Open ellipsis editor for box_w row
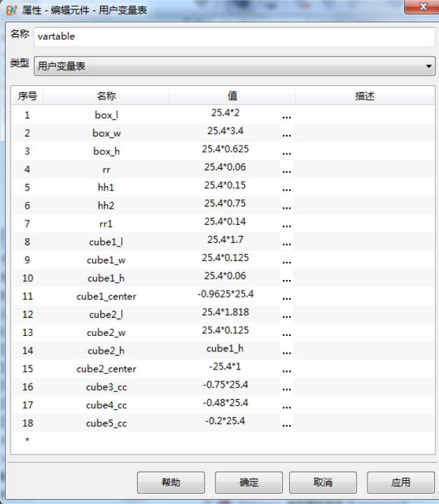439x504 pixels. pyautogui.click(x=286, y=133)
